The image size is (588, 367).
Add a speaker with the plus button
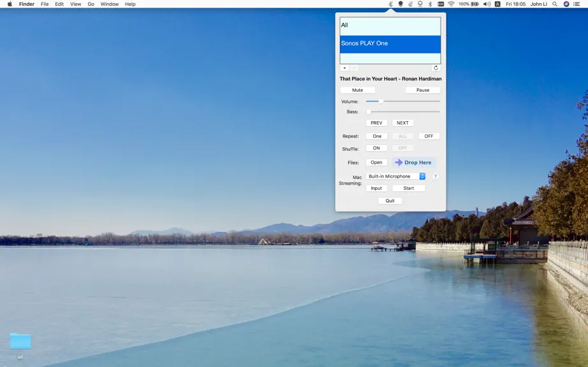click(344, 68)
